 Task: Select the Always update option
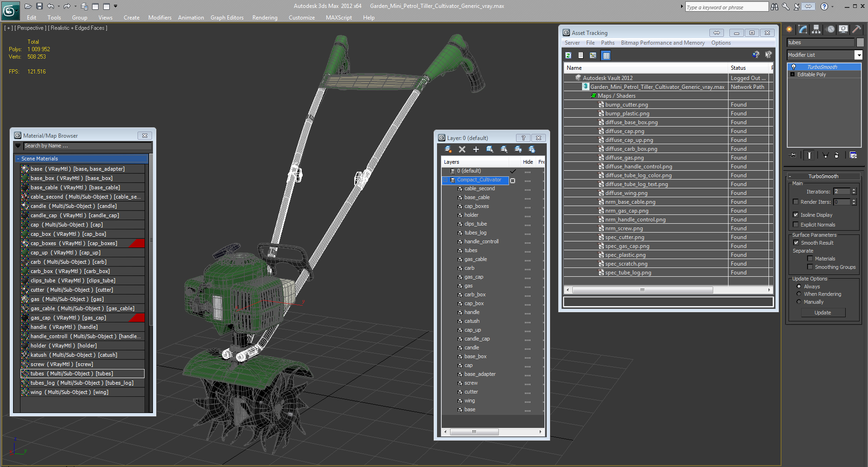[x=799, y=287]
